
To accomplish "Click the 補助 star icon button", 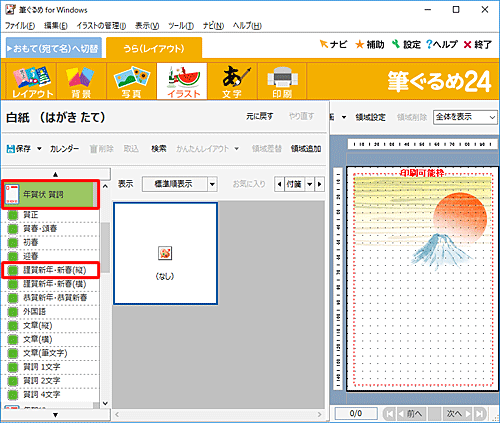I will point(370,44).
